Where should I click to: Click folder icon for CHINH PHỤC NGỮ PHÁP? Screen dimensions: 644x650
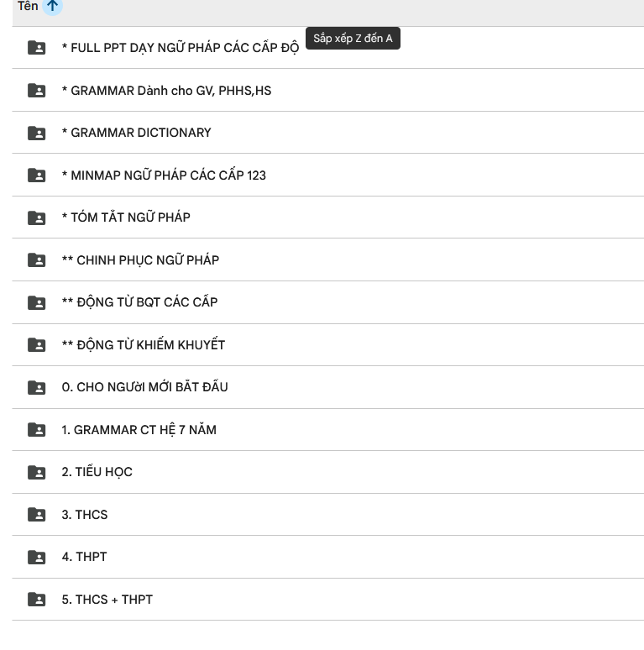click(x=37, y=260)
